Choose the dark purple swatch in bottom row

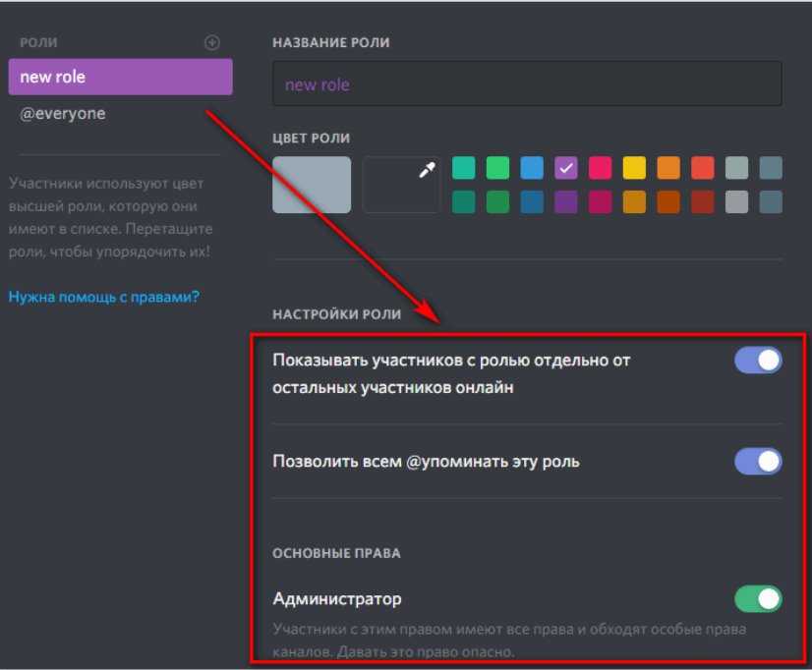(566, 201)
